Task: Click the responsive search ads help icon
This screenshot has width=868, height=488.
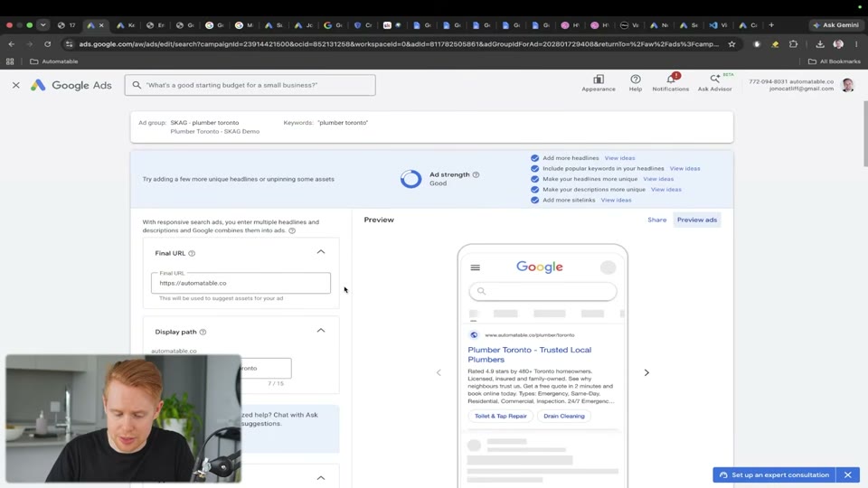Action: tap(292, 230)
